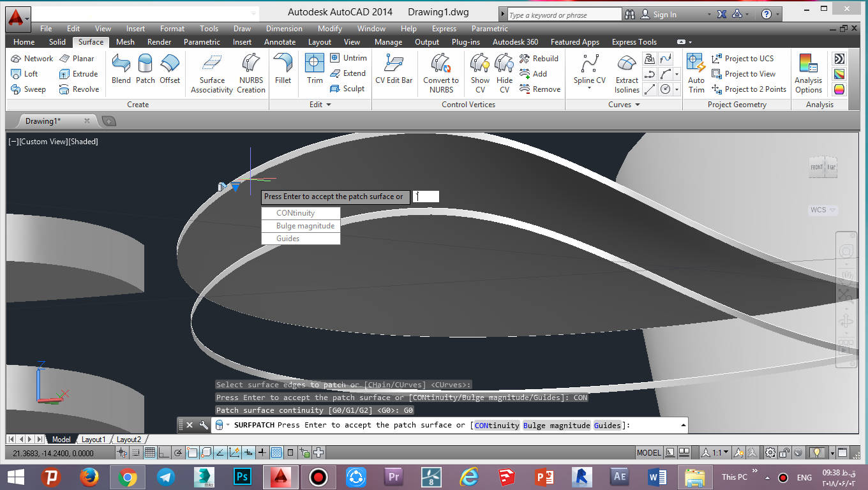Click MODEL button in status bar

pos(648,453)
